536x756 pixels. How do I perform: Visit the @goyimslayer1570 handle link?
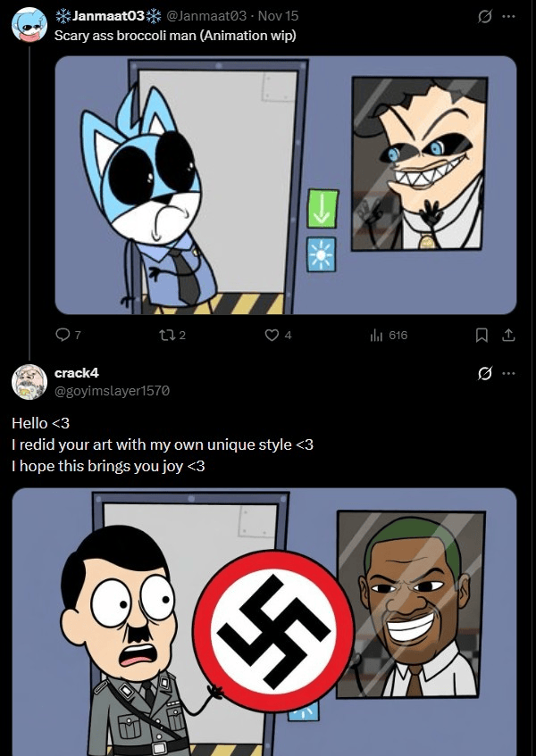coord(112,390)
